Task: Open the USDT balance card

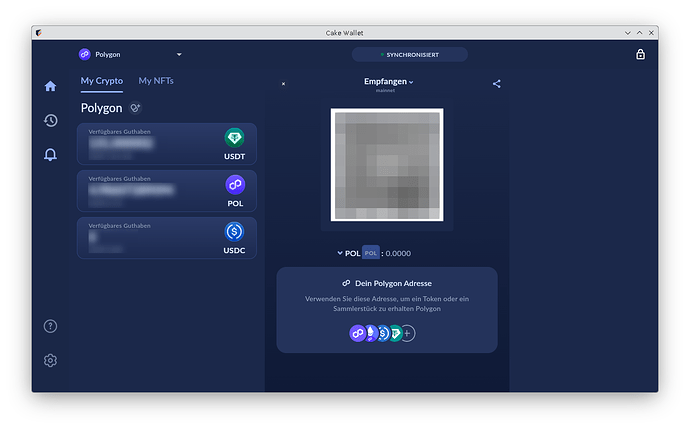Action: [167, 144]
